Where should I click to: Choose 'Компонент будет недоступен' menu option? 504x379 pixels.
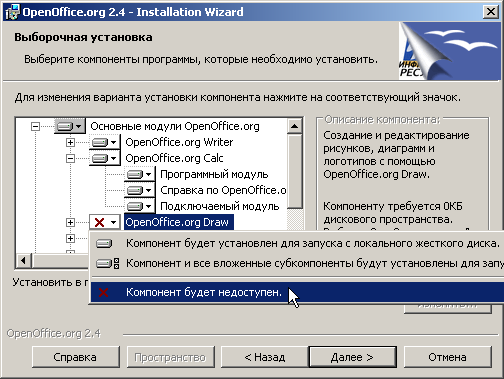297,292
